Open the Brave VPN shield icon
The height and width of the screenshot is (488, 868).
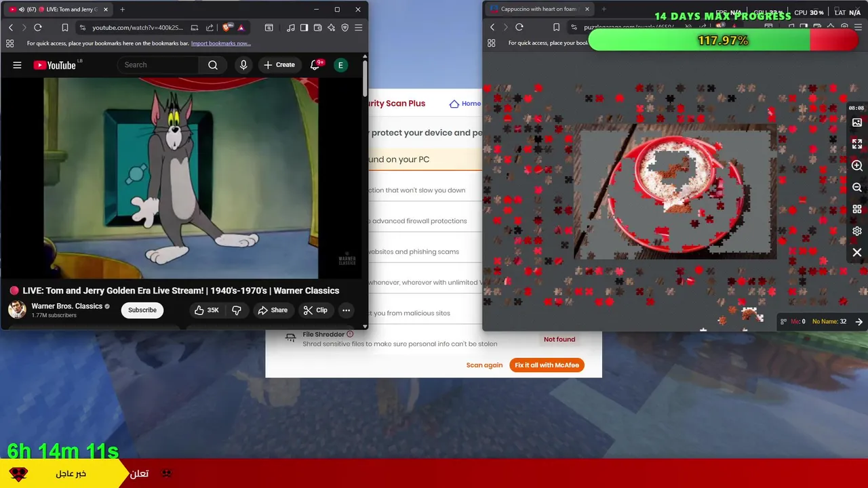tap(344, 28)
